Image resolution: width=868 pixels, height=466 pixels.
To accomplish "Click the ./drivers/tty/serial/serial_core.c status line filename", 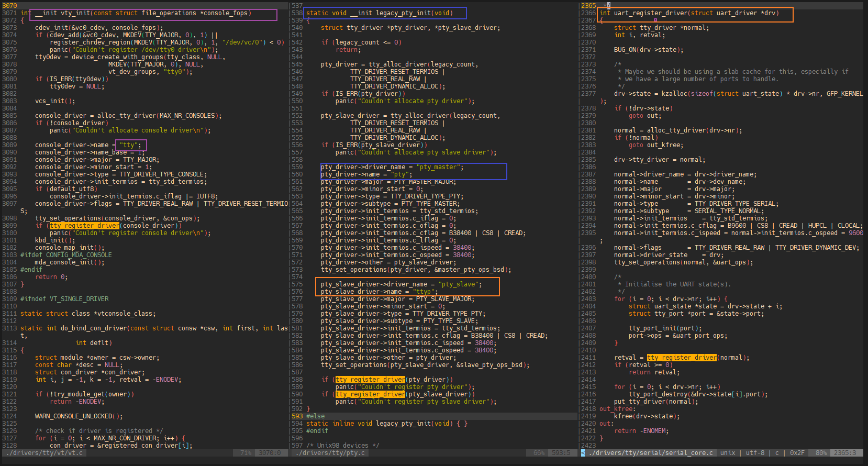I will (x=651, y=453).
